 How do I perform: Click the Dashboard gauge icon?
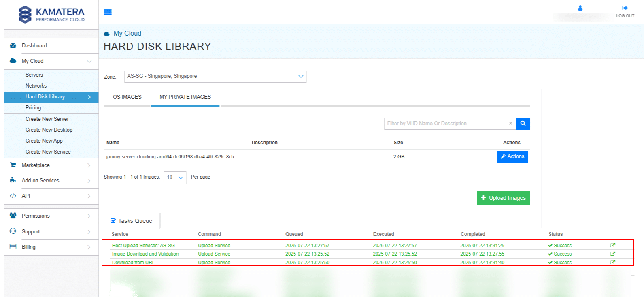tap(13, 46)
